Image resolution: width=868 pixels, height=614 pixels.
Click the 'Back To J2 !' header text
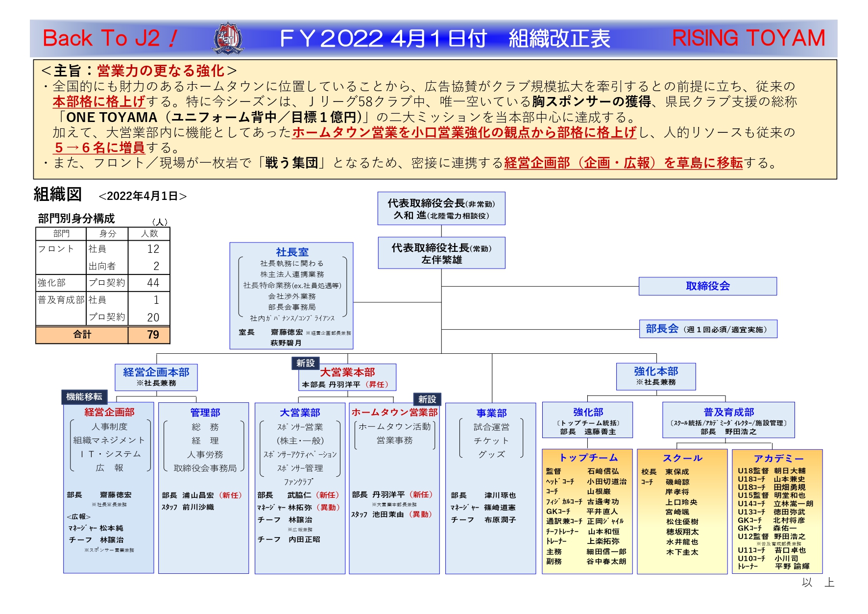[x=111, y=38]
